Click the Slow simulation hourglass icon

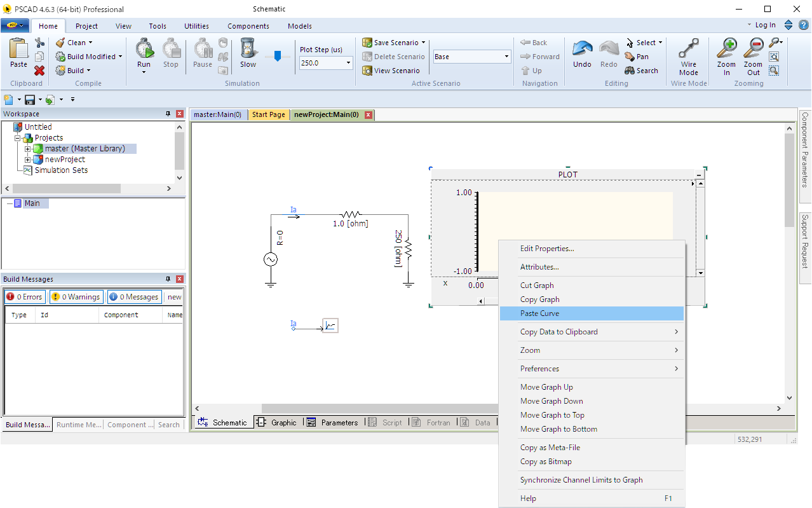(x=248, y=49)
